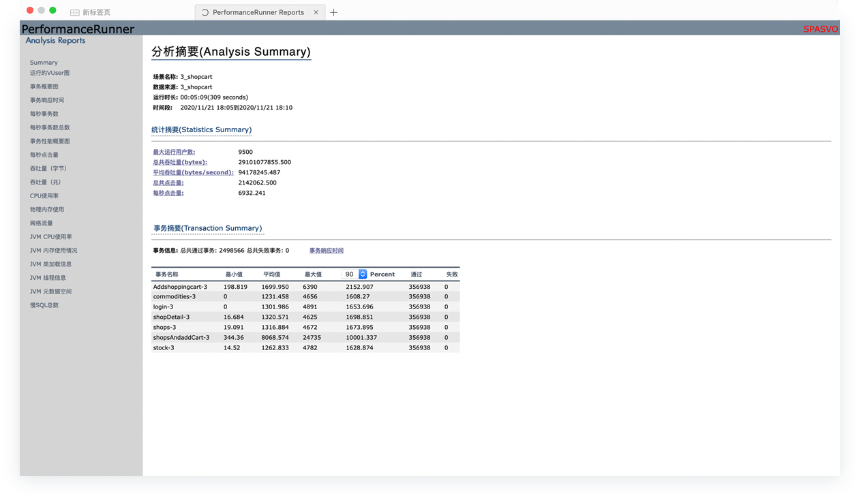859x504 pixels.
Task: Click the 总共吞吐量(bytes) link
Action: (x=180, y=162)
